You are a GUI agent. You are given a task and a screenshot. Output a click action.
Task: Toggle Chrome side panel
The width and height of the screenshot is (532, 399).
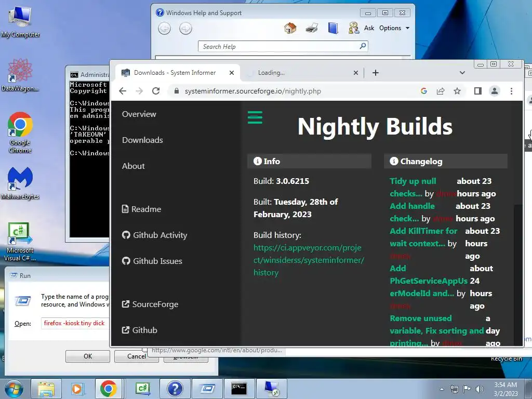[478, 91]
